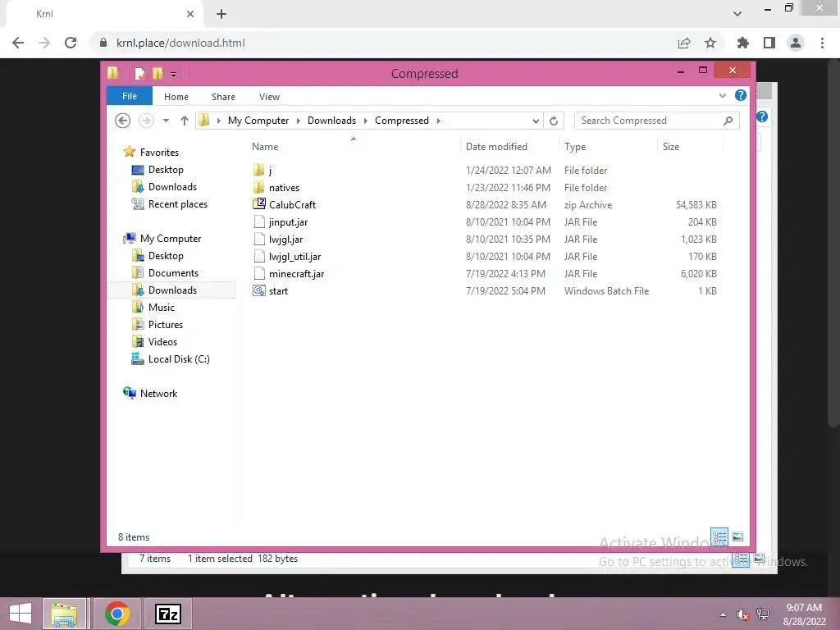Sort by Date modified column
The width and height of the screenshot is (840, 630).
pyautogui.click(x=496, y=147)
